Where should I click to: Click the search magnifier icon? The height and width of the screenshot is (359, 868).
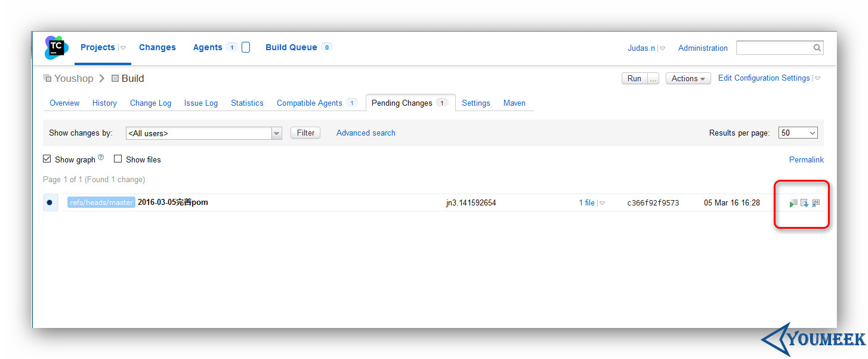pyautogui.click(x=817, y=48)
